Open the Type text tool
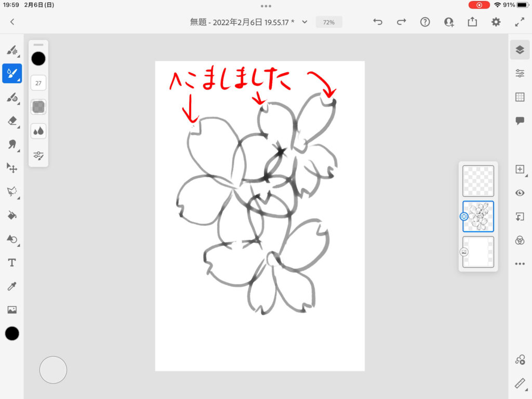 11,262
